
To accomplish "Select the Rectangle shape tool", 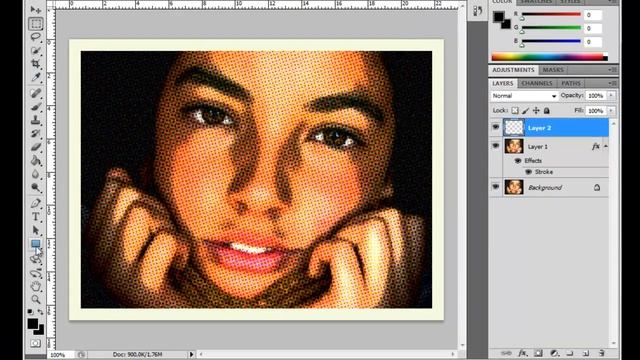I will point(36,244).
